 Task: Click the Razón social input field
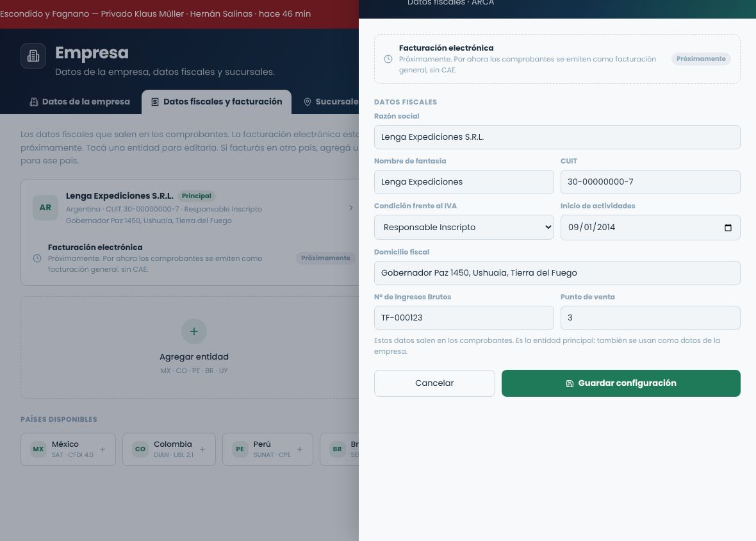click(x=557, y=137)
